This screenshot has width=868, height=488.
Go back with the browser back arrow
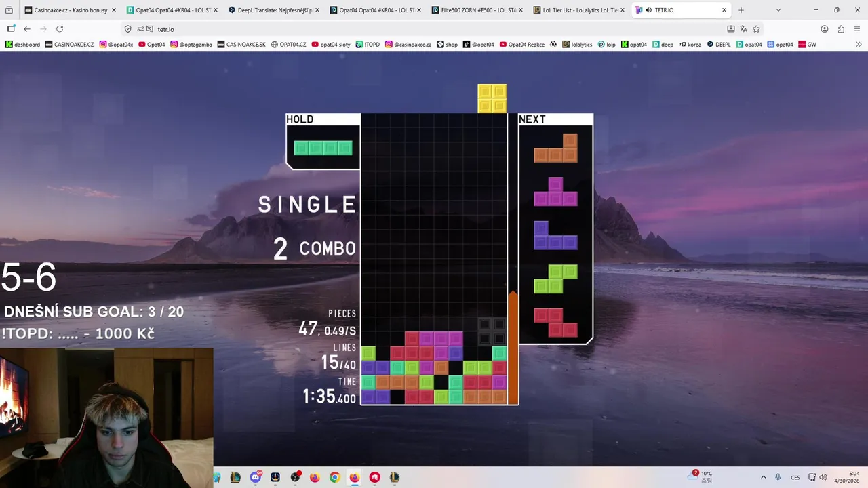(x=27, y=29)
